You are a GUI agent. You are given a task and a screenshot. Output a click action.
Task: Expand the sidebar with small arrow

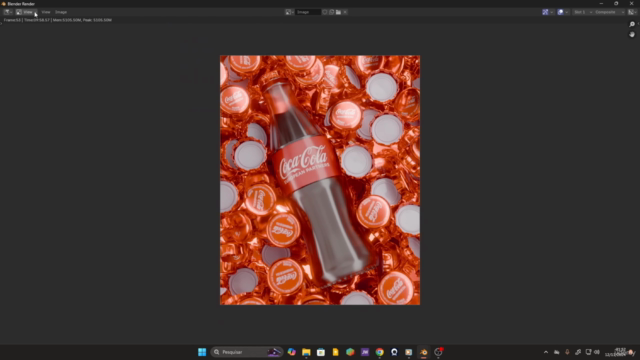638,24
